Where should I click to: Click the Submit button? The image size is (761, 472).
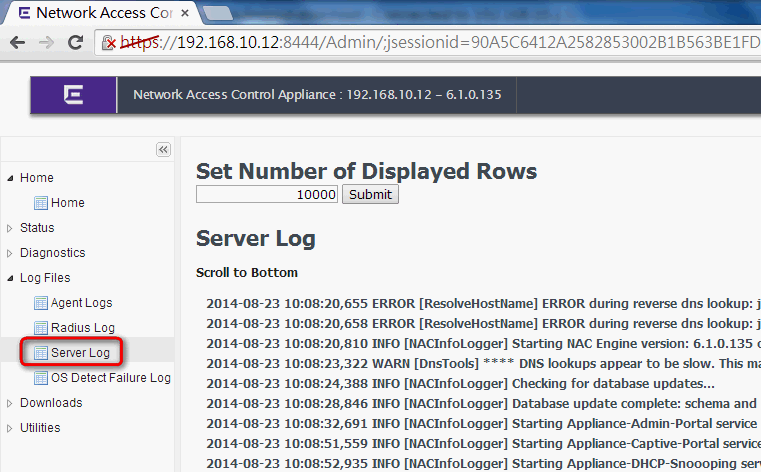coord(370,195)
